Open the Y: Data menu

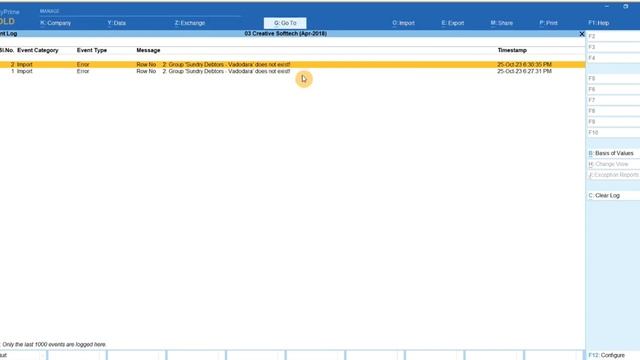(x=117, y=23)
